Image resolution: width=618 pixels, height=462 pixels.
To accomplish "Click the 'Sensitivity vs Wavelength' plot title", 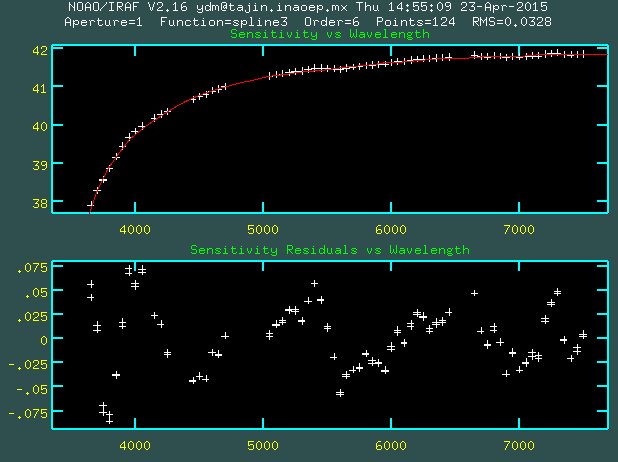I will (x=329, y=34).
